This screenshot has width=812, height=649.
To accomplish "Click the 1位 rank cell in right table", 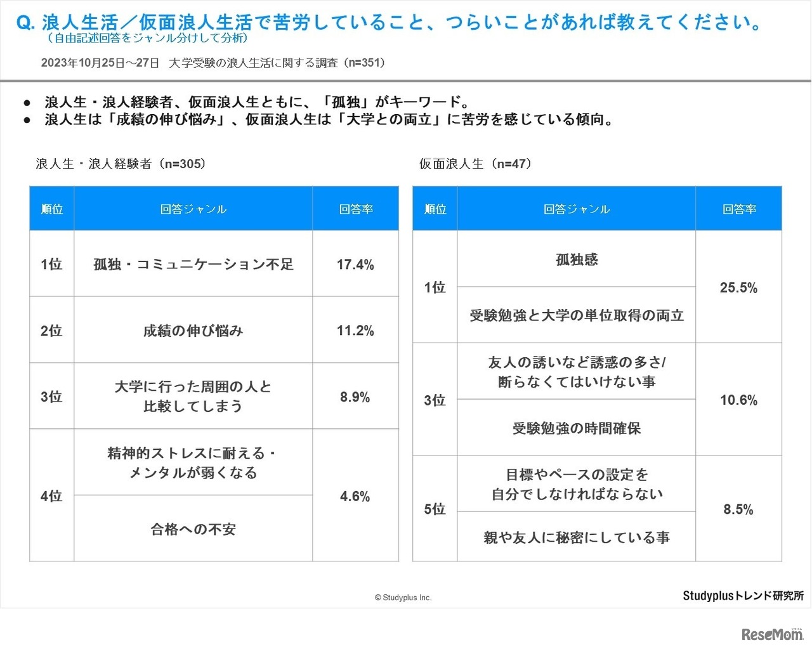I will (x=434, y=287).
